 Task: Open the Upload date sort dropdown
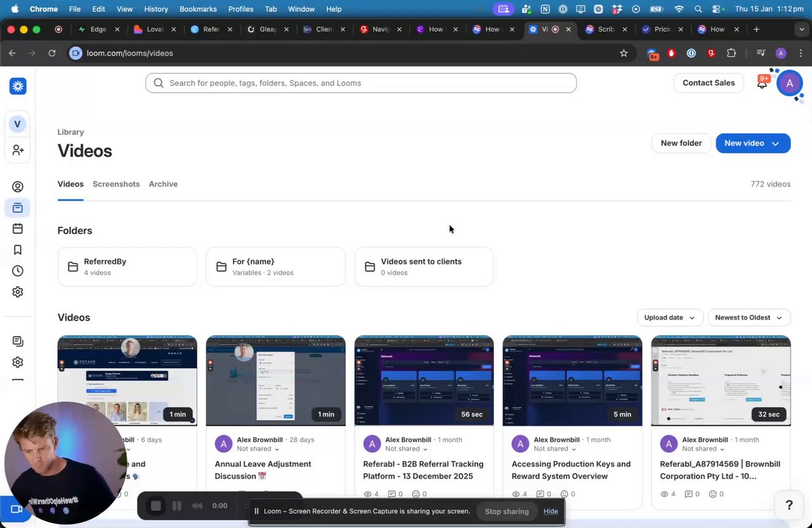coord(670,317)
